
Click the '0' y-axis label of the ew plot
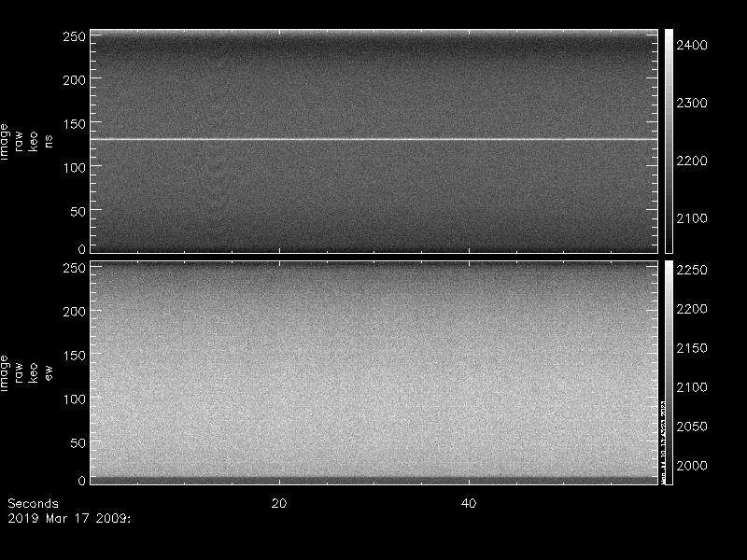82,481
